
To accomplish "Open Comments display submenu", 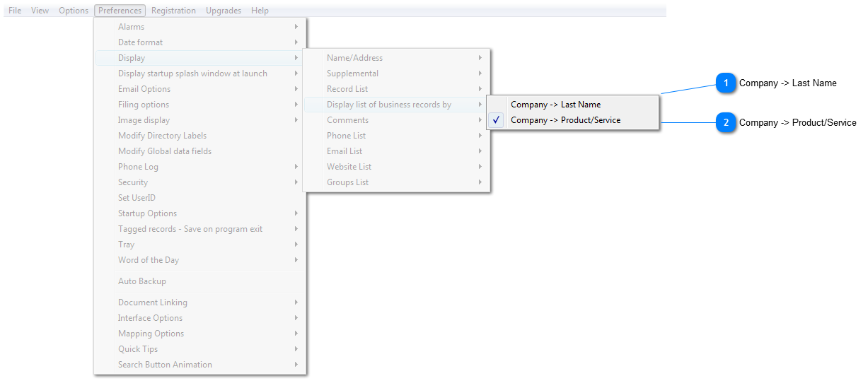I will 396,120.
